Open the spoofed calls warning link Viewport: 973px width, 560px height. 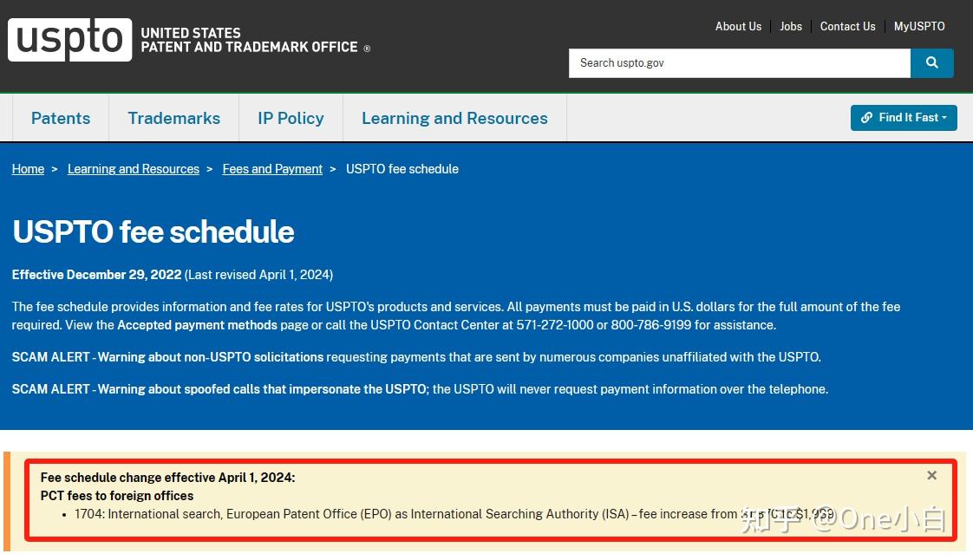click(x=262, y=389)
